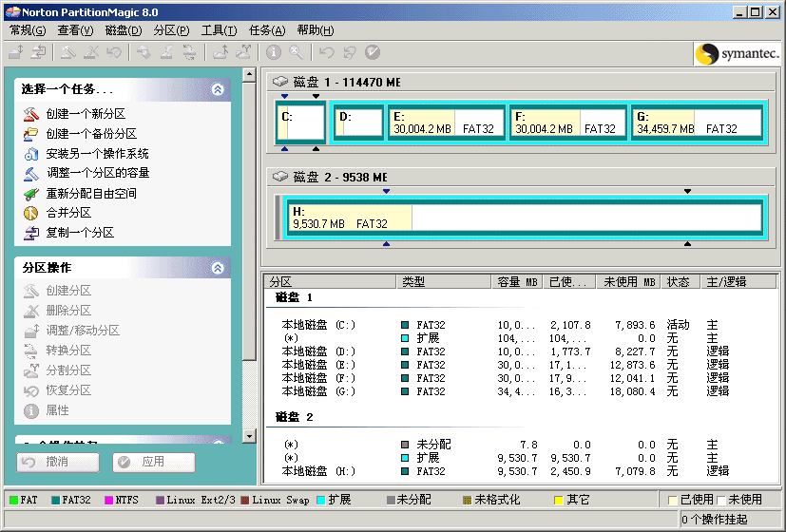Click the Undo last change toolbar icon
The image size is (786, 532).
coord(327,52)
